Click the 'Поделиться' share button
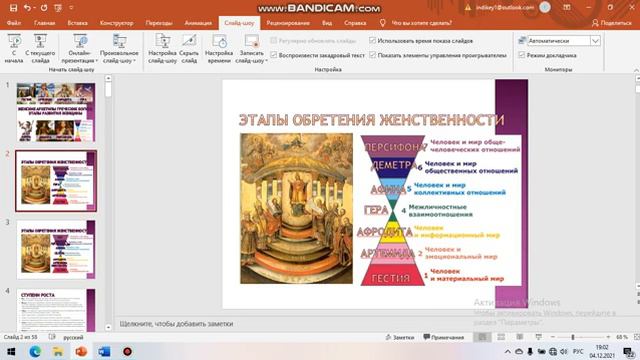Screen dimensions: 640x360 tap(612, 23)
